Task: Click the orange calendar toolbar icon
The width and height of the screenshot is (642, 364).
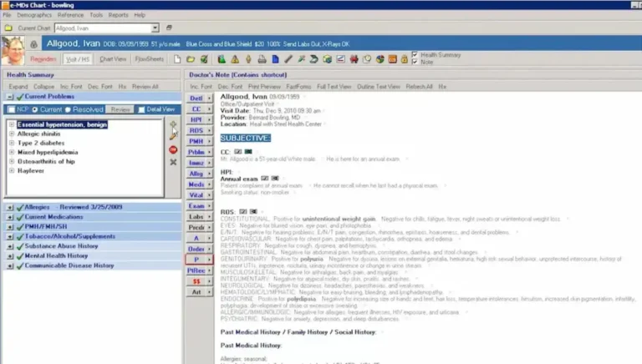Action: click(x=392, y=59)
